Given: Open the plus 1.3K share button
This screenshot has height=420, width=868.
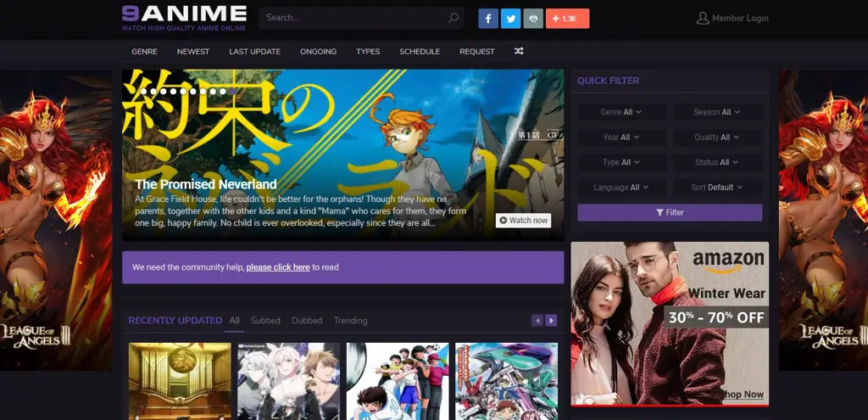Looking at the screenshot, I should pyautogui.click(x=567, y=19).
